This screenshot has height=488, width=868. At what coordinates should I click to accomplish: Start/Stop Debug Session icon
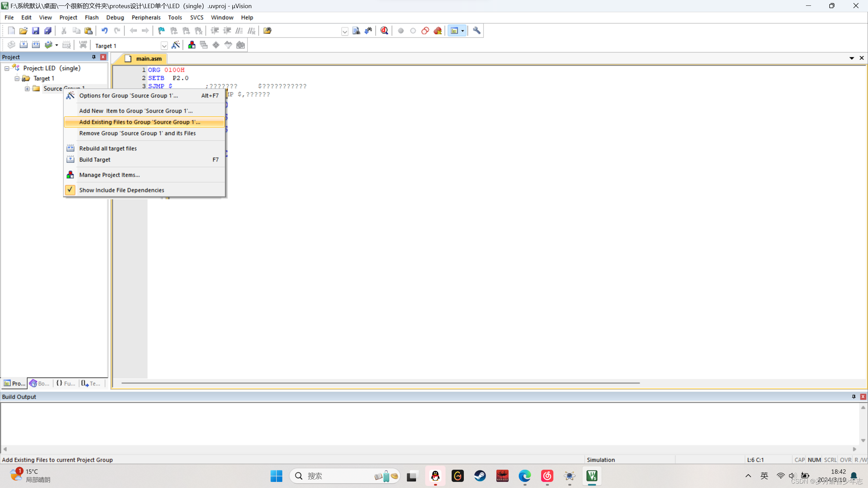384,31
